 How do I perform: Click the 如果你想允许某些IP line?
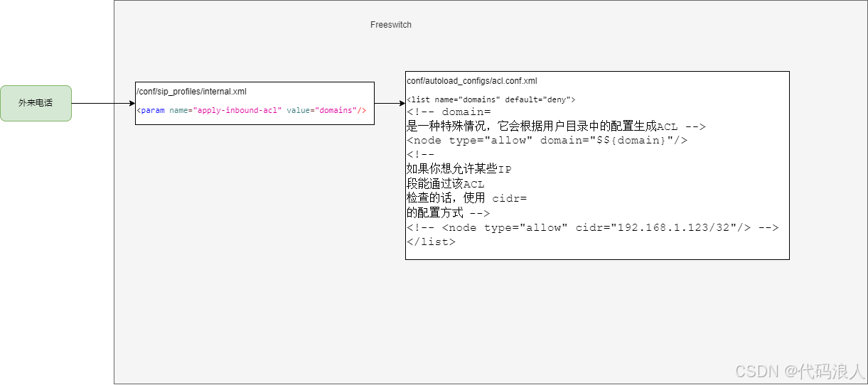[x=459, y=169]
